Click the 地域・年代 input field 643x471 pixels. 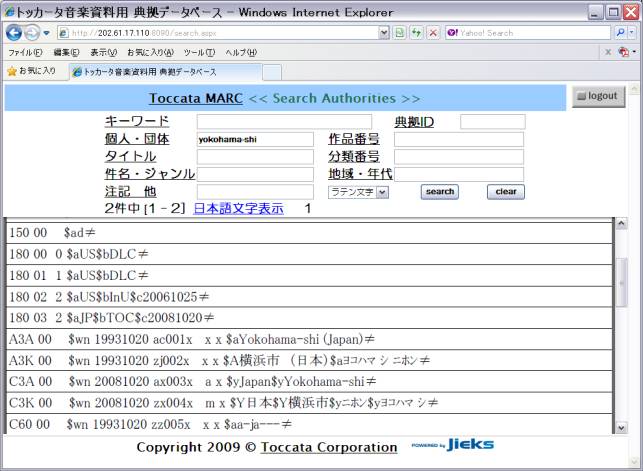point(459,174)
